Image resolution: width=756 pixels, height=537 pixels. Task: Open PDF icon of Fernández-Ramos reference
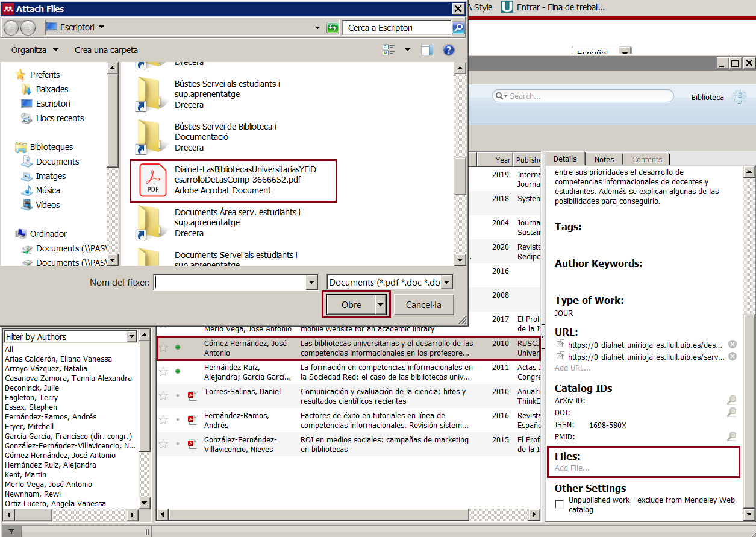(x=192, y=420)
